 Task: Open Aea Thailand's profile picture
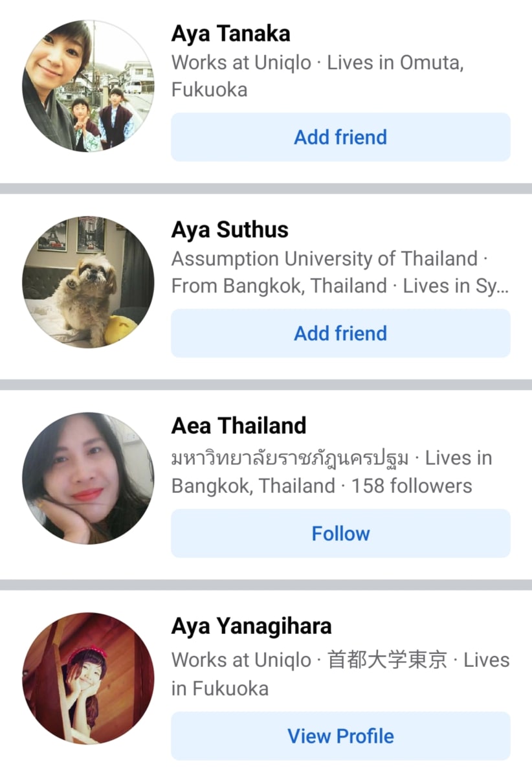pos(88,479)
